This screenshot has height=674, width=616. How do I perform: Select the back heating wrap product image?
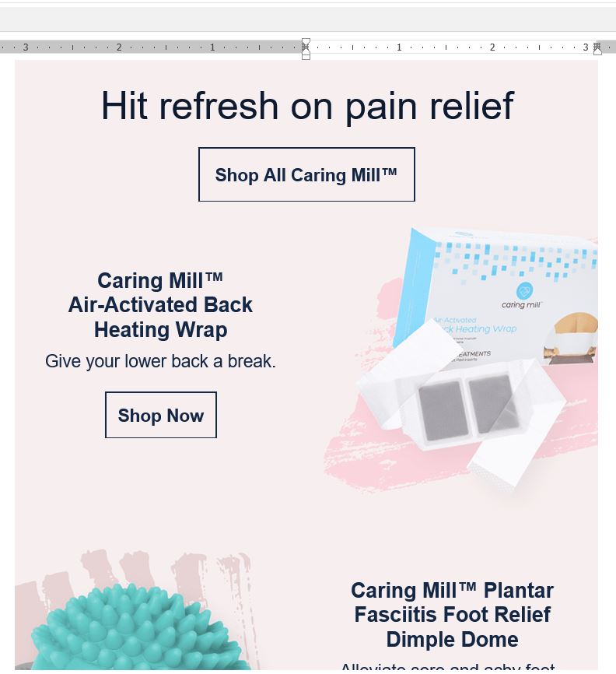tap(461, 365)
